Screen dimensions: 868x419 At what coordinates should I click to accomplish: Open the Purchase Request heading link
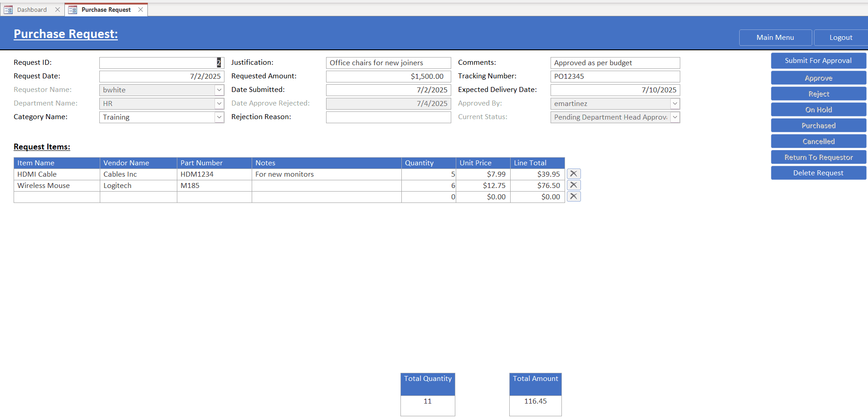(x=65, y=33)
